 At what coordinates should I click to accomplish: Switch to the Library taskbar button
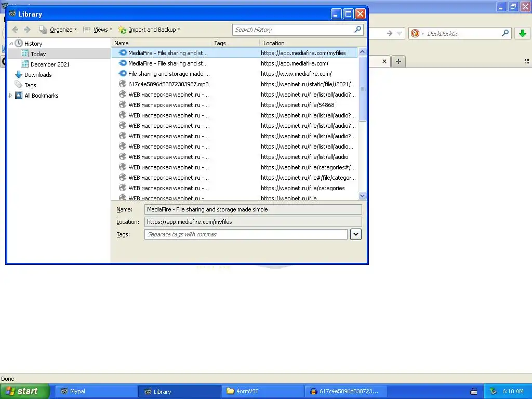point(180,391)
